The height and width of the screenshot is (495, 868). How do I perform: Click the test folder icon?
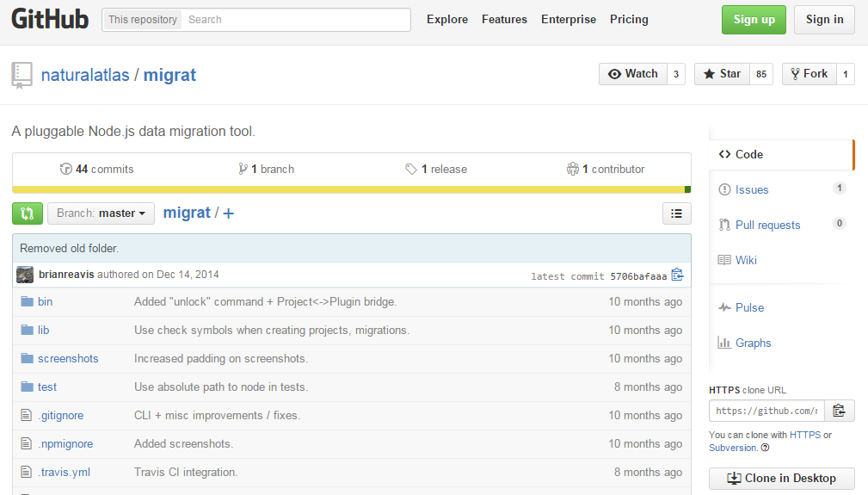[28, 387]
